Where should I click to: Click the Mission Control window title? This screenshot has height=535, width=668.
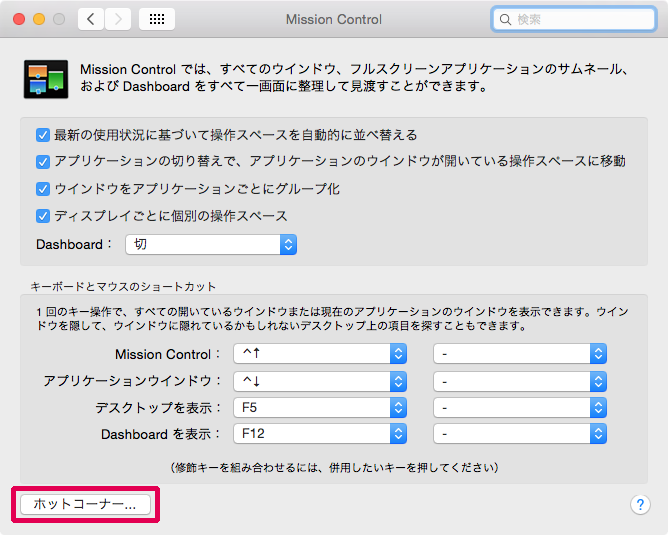pos(334,20)
